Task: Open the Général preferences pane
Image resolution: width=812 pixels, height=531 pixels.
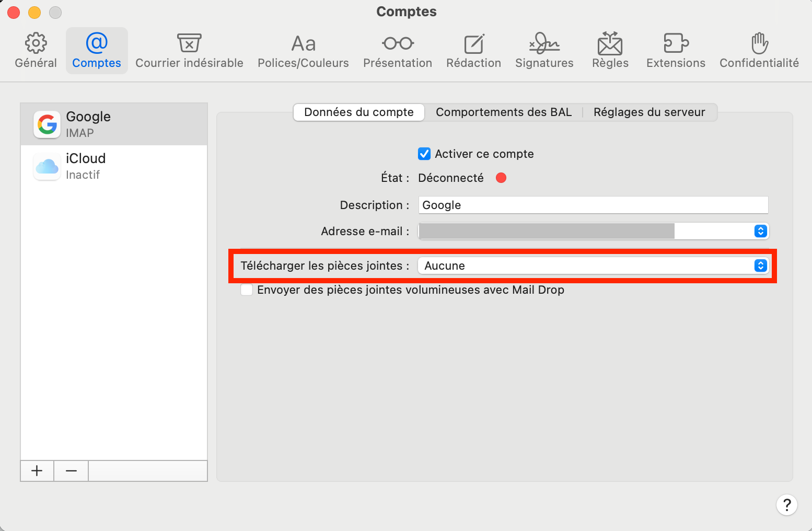Action: pos(36,51)
